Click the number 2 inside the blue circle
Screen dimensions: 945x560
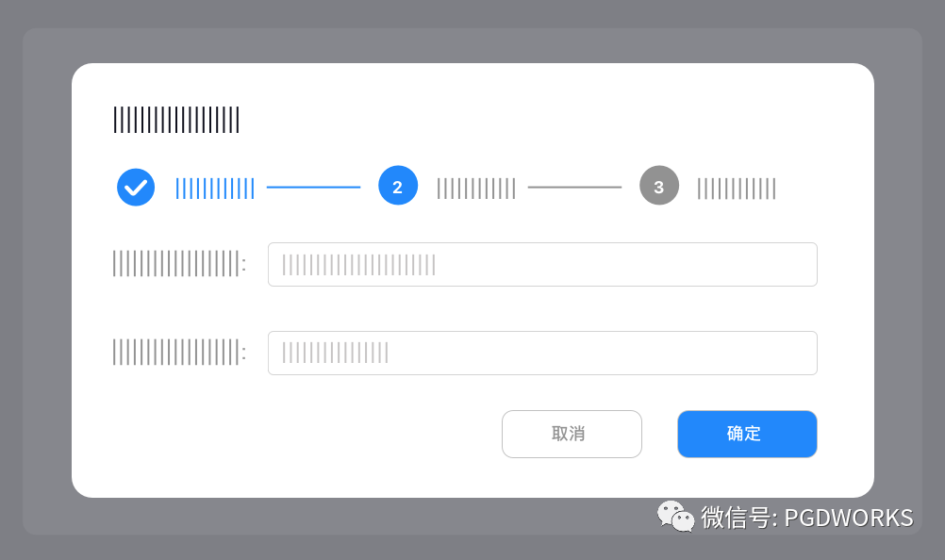(397, 185)
